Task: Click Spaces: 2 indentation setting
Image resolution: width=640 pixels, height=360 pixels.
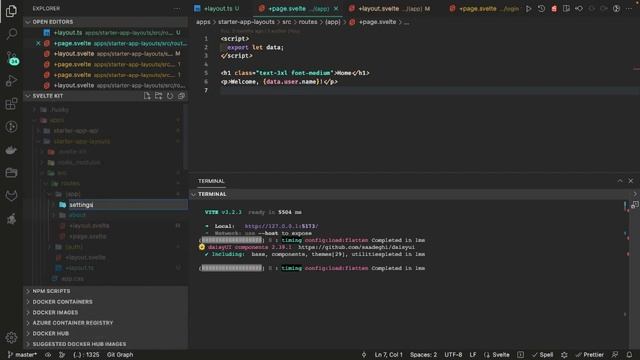Action: click(x=423, y=355)
